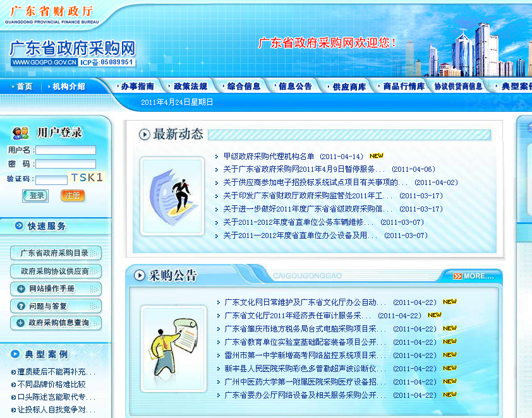Viewport: 532px width, 418px height.
Task: Click the 典型案例 arrow icon
Action: [15, 354]
